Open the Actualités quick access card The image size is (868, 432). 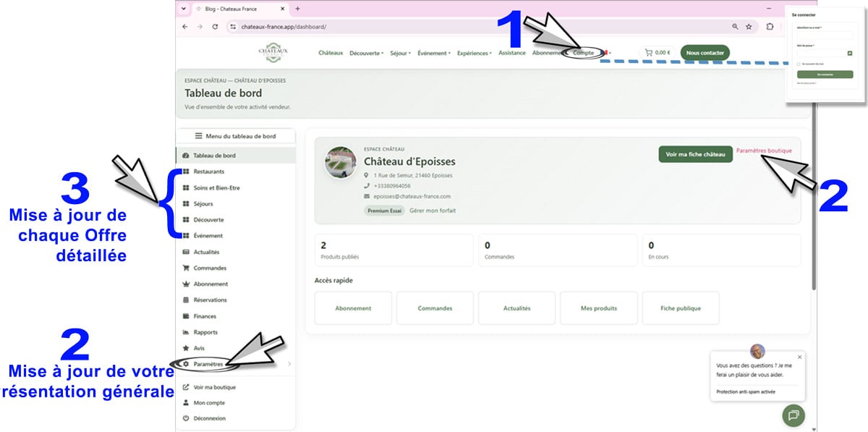point(516,308)
